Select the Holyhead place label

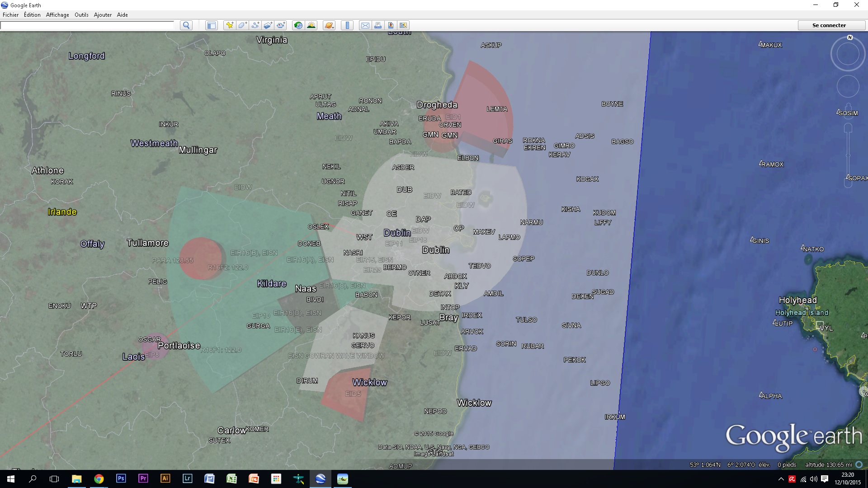click(x=798, y=300)
